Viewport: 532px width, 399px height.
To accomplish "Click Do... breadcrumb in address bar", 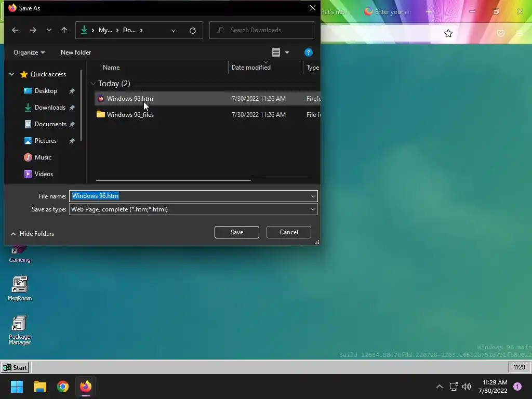I will pos(129,30).
